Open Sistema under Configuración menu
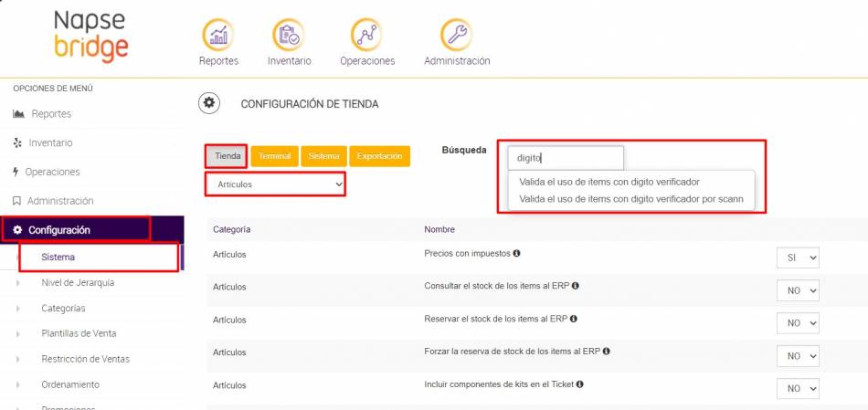Screen dimensions: 868x410 click(58, 258)
